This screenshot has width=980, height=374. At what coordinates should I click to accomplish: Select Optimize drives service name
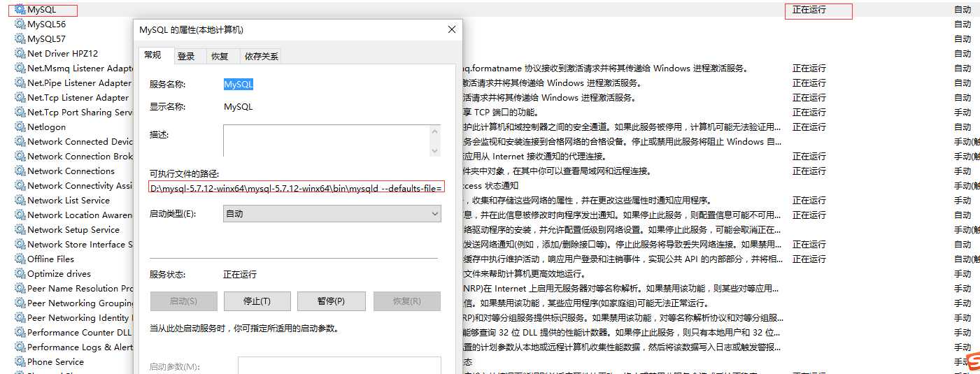(x=59, y=274)
